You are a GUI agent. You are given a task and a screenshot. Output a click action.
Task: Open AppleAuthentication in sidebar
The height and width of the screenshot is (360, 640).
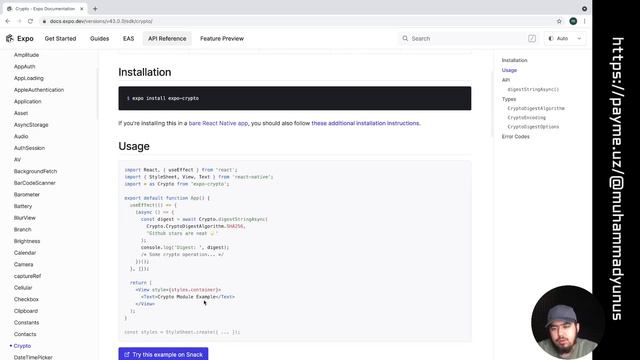(x=39, y=89)
